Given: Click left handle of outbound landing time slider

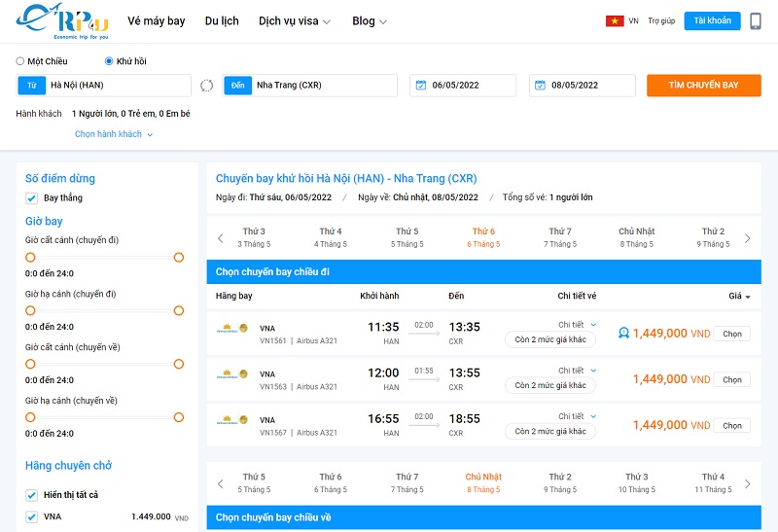Looking at the screenshot, I should 30,310.
